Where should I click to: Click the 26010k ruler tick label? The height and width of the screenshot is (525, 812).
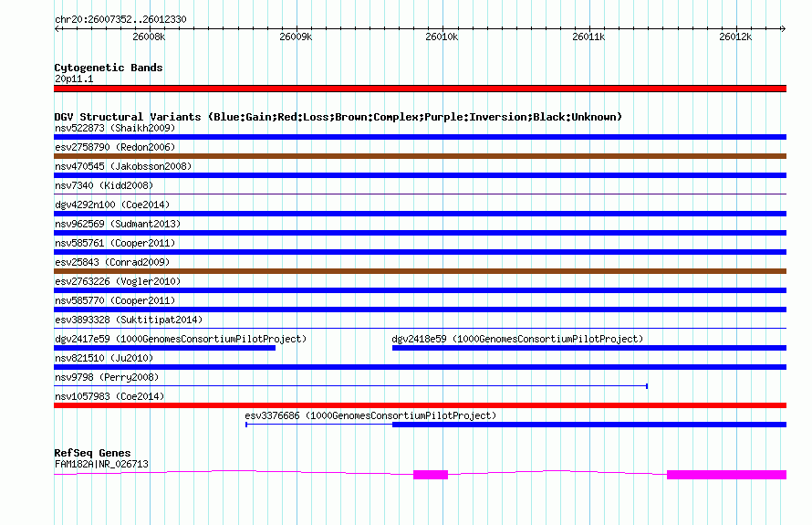coord(442,37)
